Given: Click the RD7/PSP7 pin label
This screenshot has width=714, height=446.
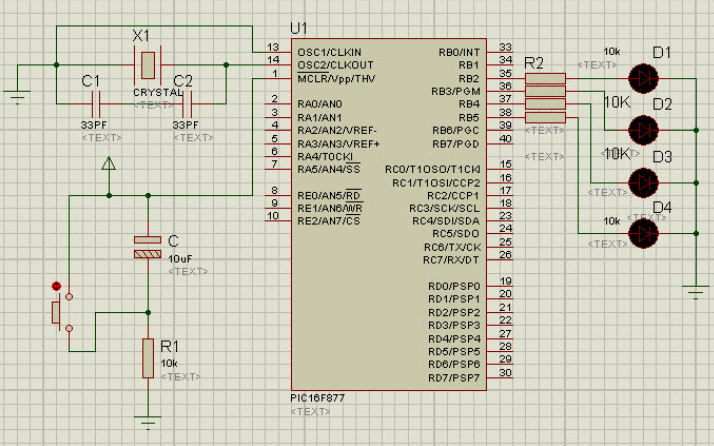Looking at the screenshot, I should pos(453,377).
